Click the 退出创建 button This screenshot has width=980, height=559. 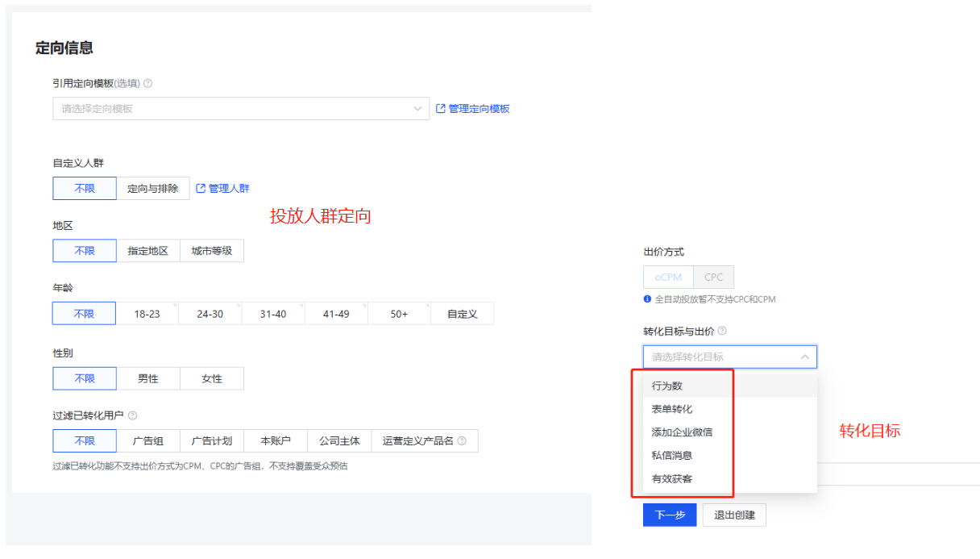point(733,515)
